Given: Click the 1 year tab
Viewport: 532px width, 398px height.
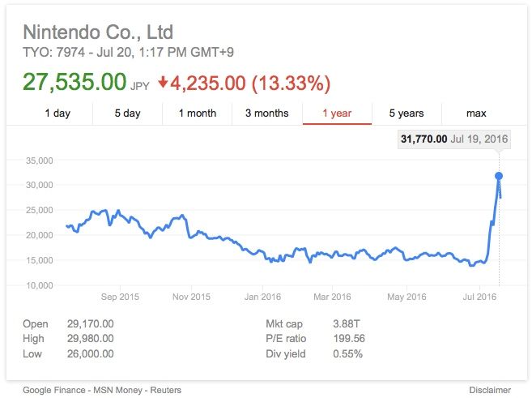Looking at the screenshot, I should pos(337,113).
